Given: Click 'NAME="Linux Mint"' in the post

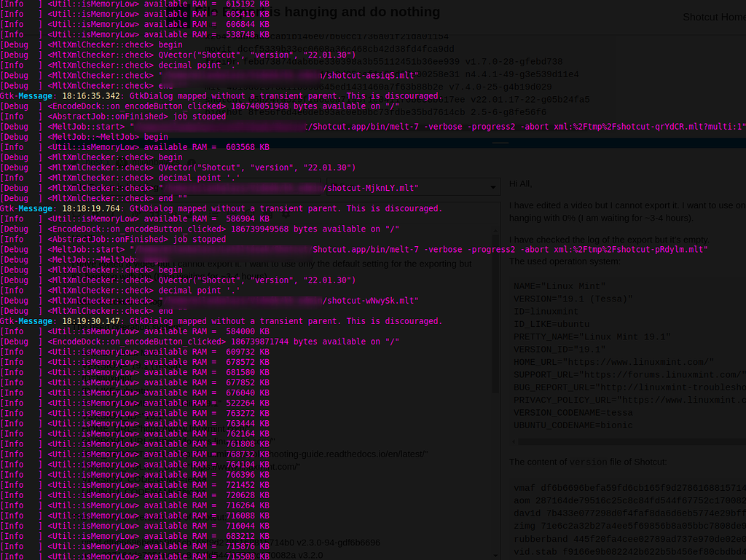Looking at the screenshot, I should click(559, 286).
